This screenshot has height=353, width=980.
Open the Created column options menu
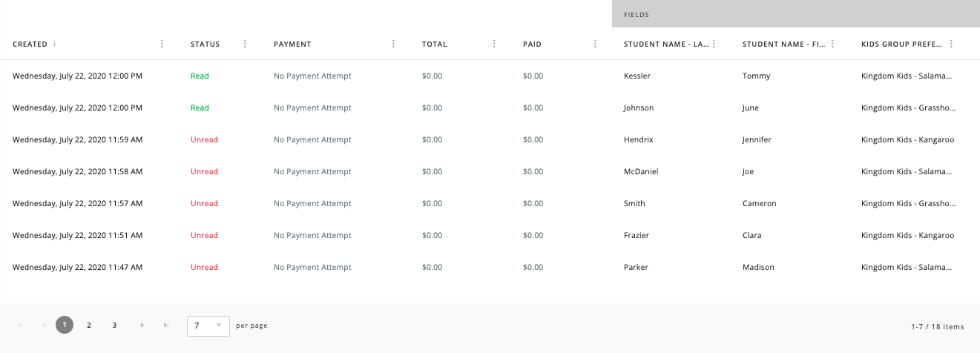[x=162, y=44]
